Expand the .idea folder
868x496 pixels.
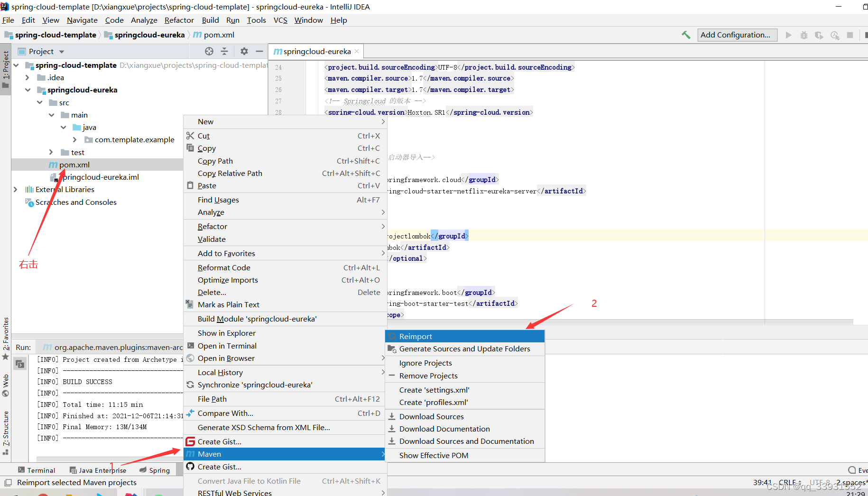click(x=28, y=77)
